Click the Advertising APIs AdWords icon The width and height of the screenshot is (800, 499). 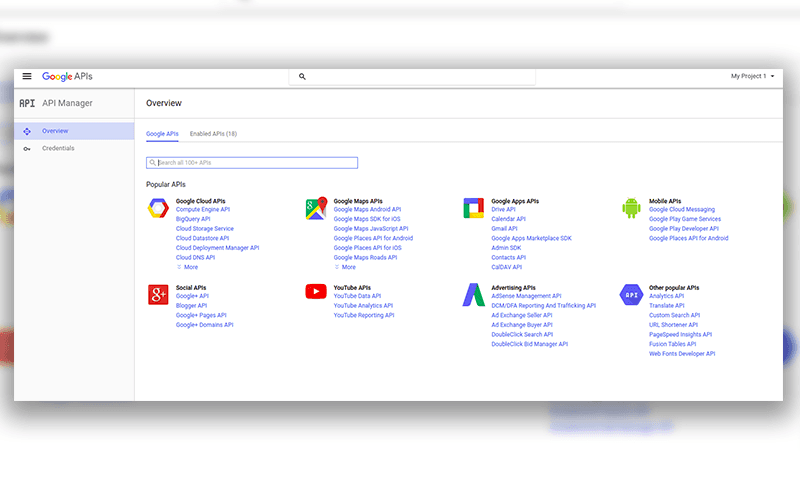[473, 295]
